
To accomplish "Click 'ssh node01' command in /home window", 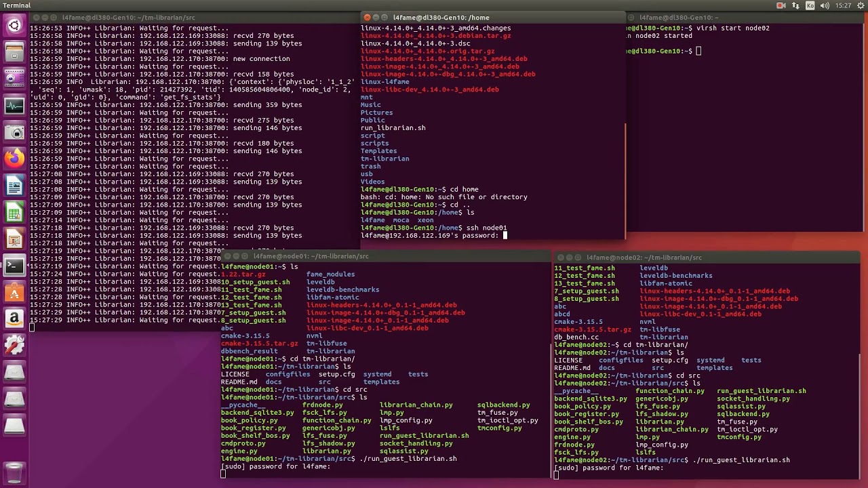I will click(x=486, y=228).
